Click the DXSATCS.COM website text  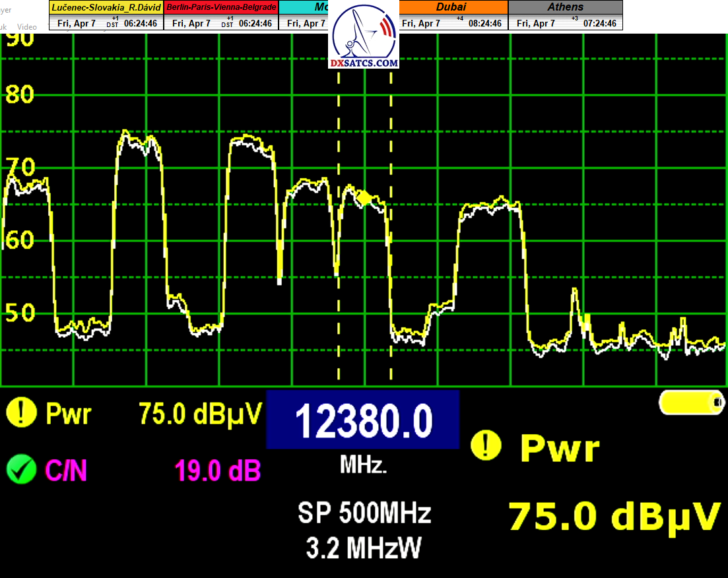tap(365, 63)
